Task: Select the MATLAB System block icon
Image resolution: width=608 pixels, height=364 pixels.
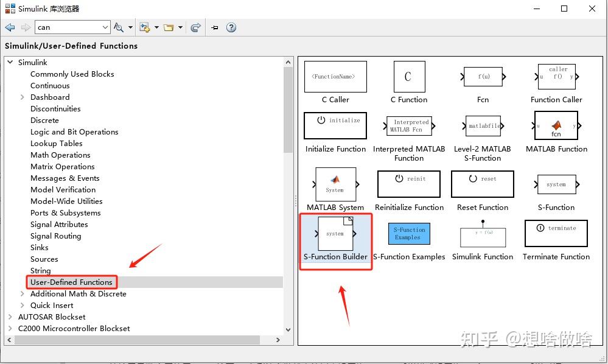Action: point(335,184)
